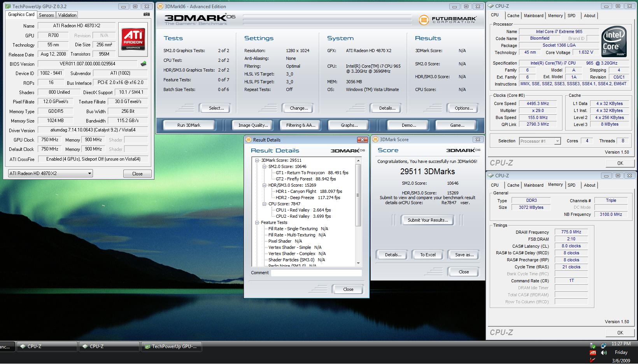The image size is (638, 364).
Task: Click the 29511 3DMarks score text
Action: 427,171
